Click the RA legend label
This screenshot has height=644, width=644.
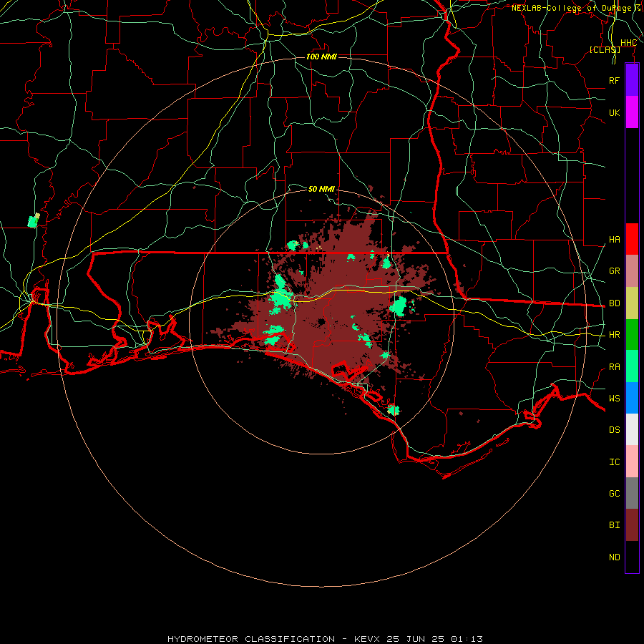coord(614,367)
